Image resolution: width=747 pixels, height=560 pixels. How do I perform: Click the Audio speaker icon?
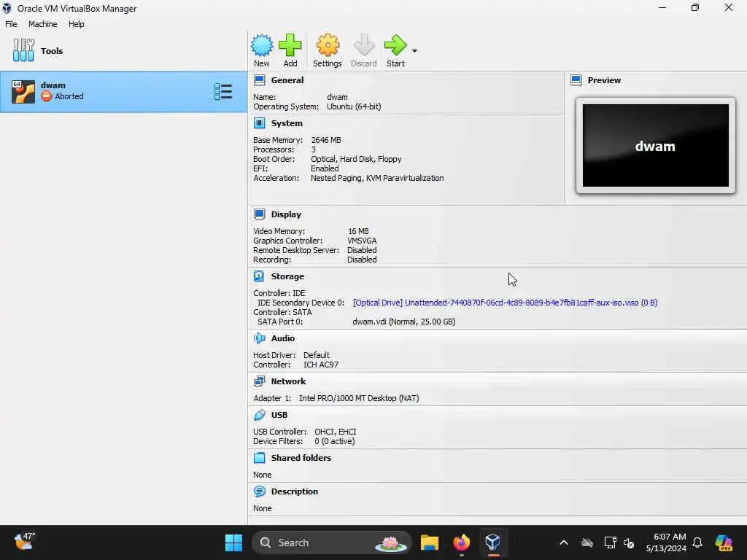259,338
